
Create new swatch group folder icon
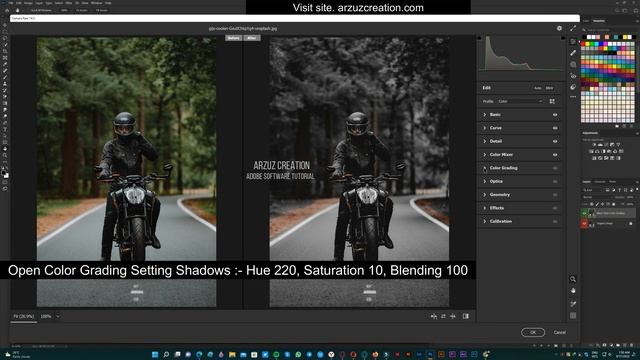617,127
